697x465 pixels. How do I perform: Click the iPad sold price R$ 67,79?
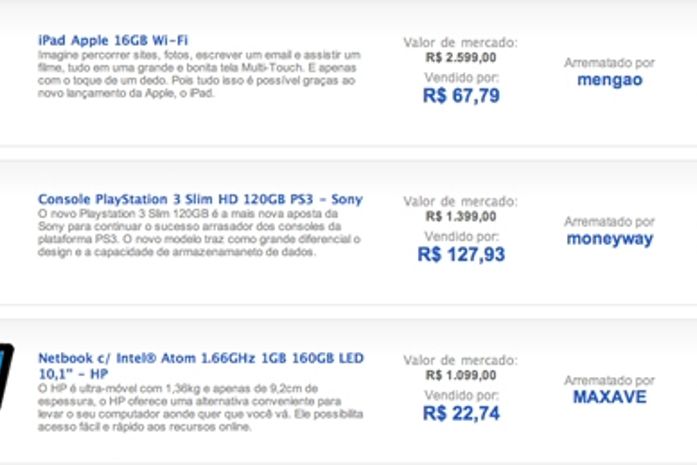[461, 96]
